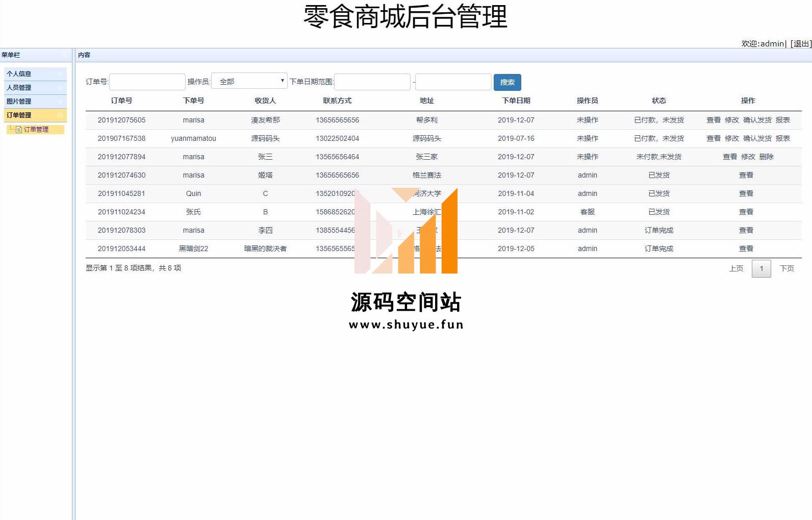This screenshot has height=520, width=812.
Task: Focus the 订单号 search input field
Action: click(x=147, y=82)
